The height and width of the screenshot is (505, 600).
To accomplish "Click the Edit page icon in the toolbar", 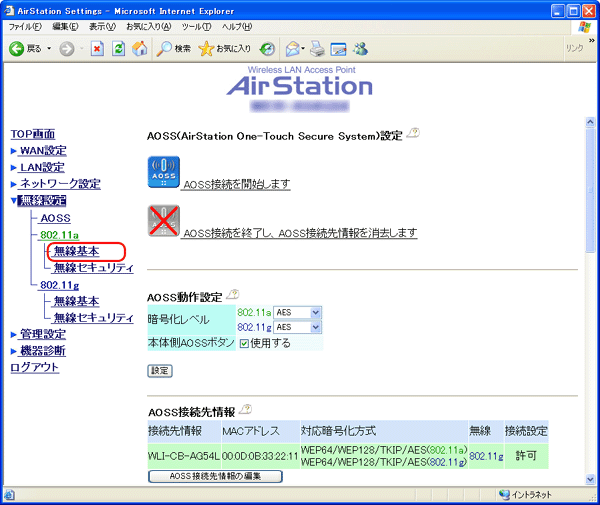I will 339,49.
